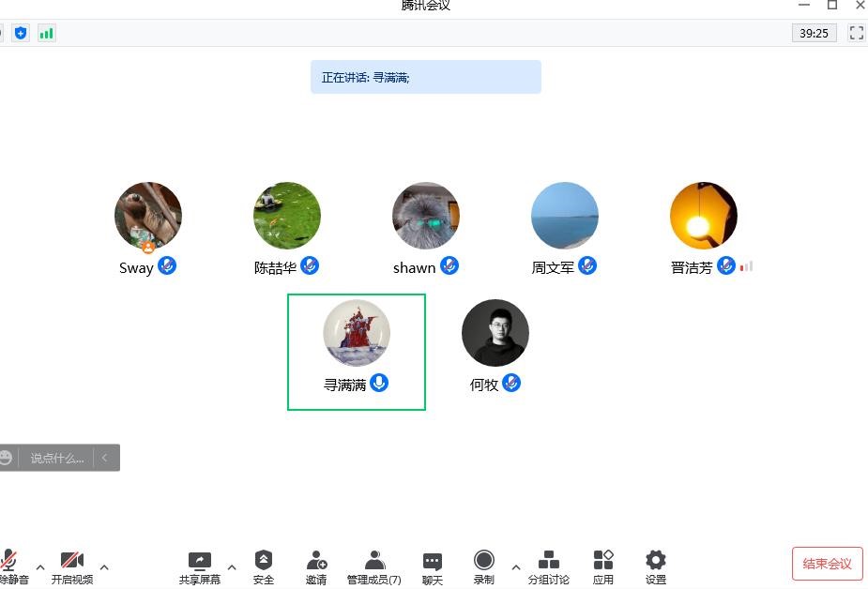Toggle fullscreen mode icon near timer

(x=857, y=33)
